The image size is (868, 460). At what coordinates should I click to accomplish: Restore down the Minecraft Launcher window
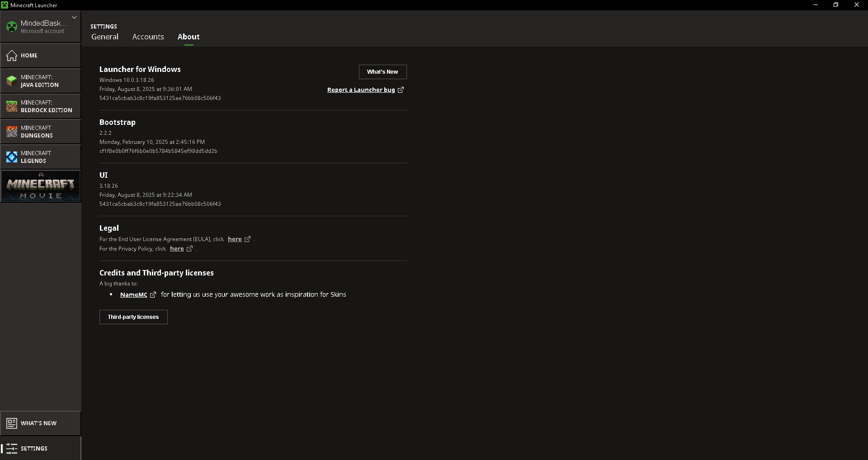pyautogui.click(x=836, y=5)
